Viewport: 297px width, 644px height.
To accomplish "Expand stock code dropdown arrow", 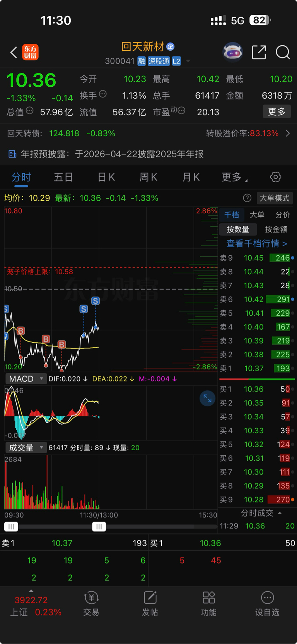I will pyautogui.click(x=188, y=61).
